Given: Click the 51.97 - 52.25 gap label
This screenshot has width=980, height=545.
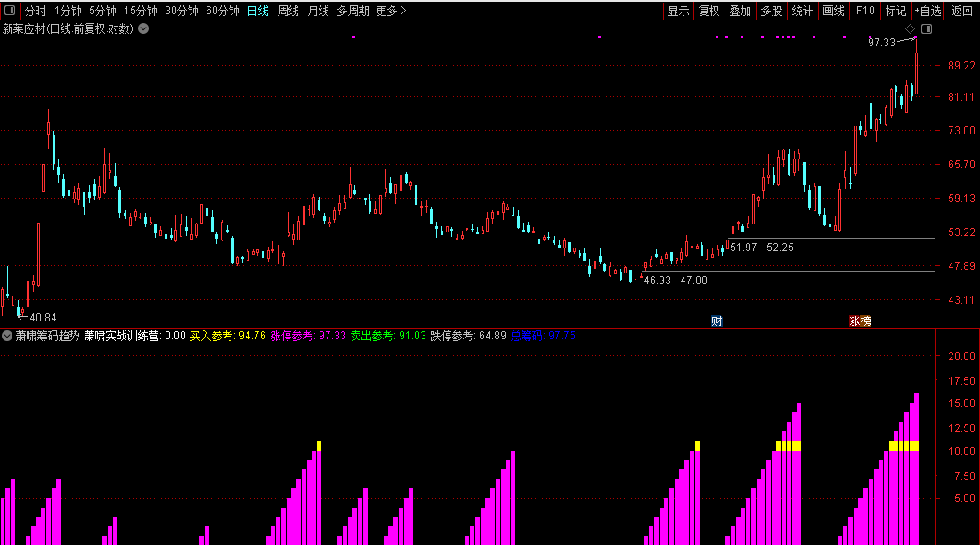Looking at the screenshot, I should point(762,248).
